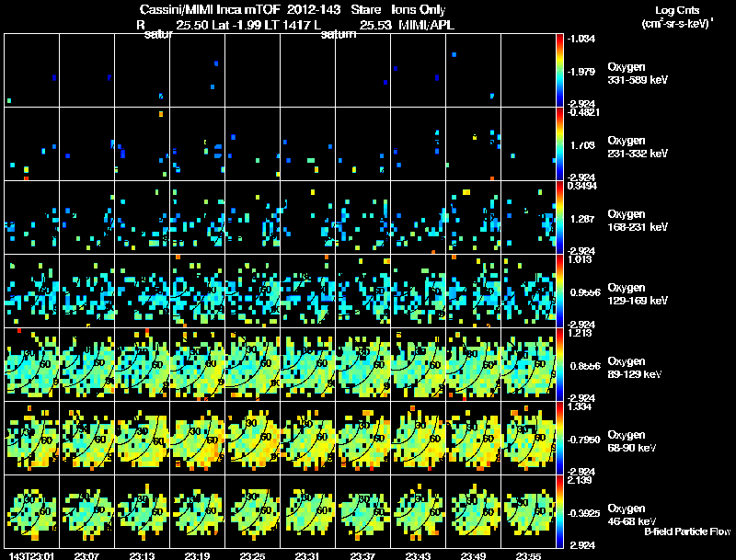Screen dimensions: 736x560
Task: Click the Oxygen 129-169 keV label
Action: coord(638,293)
